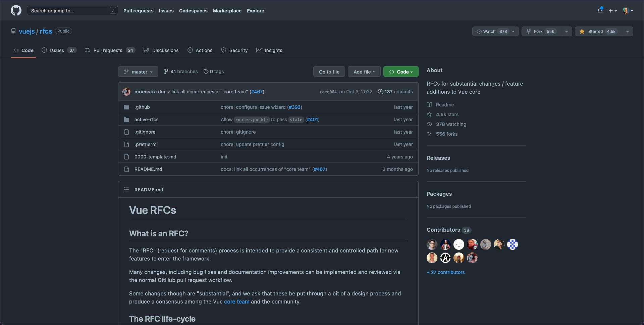
Task: Open the Issues tab
Action: pyautogui.click(x=59, y=50)
